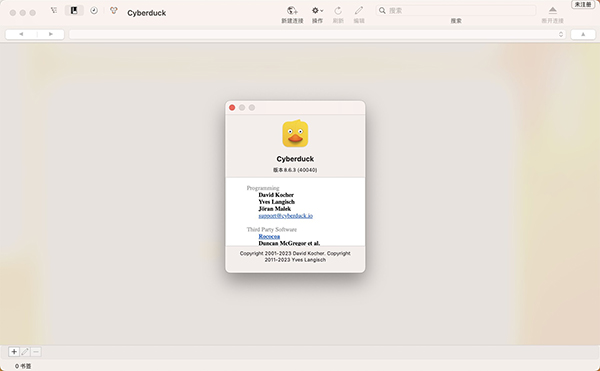Screen dimensions: 600x371
Task: Click the Edit (编辑) pencil toolbar icon
Action: tap(359, 11)
